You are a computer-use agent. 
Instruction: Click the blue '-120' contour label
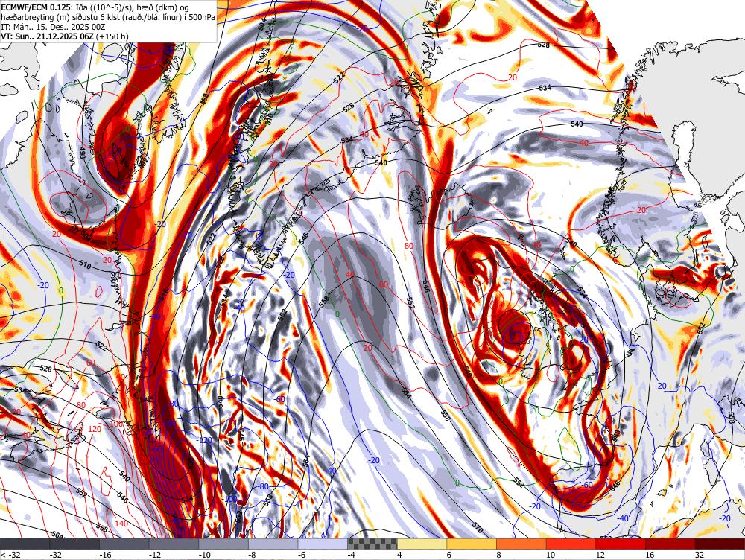(204, 440)
